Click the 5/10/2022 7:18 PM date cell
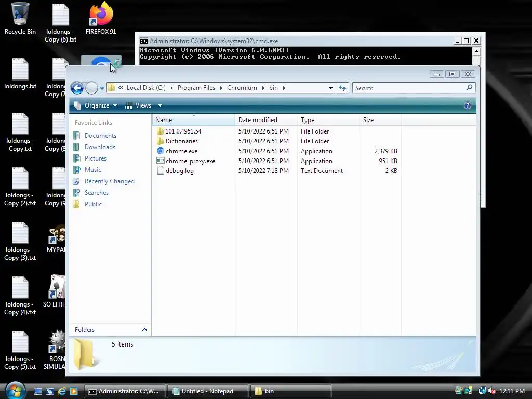The image size is (532, 399). point(263,170)
